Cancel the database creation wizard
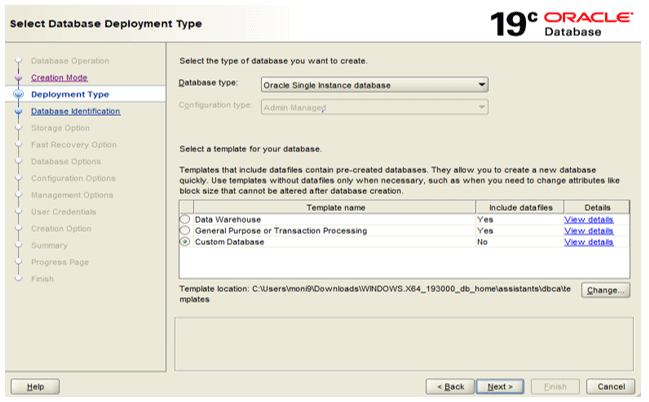This screenshot has height=402, width=649. (x=611, y=386)
